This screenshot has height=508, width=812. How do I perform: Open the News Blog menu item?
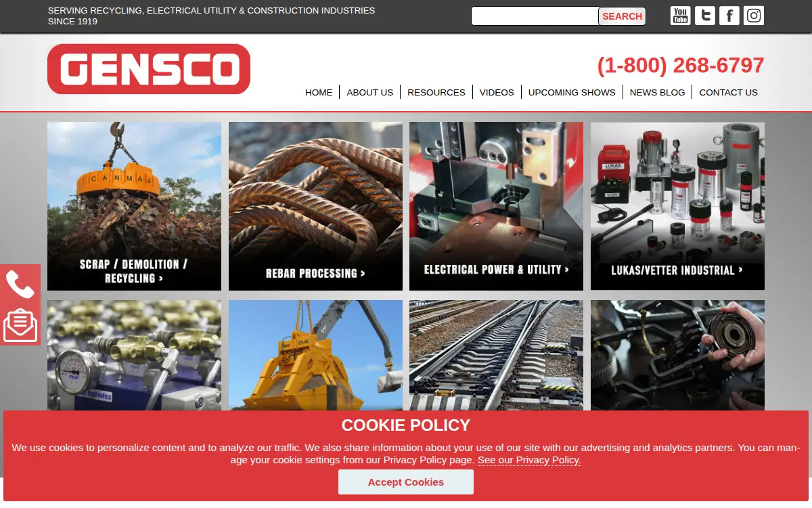[657, 92]
